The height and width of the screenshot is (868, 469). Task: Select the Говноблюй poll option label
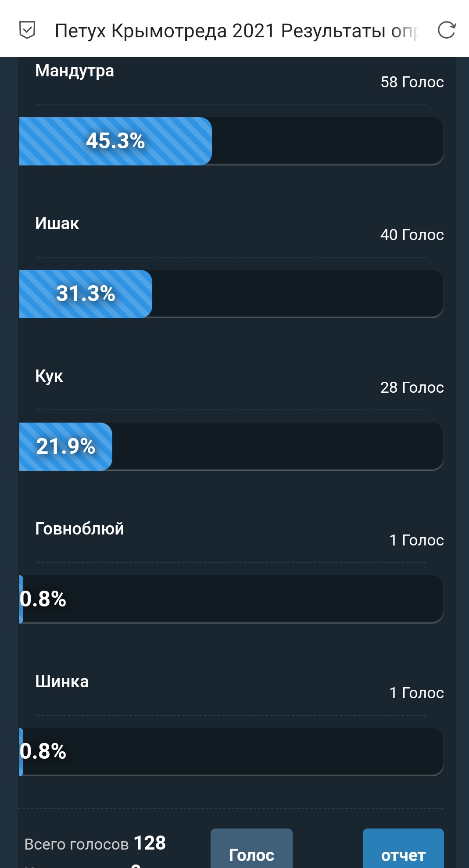pyautogui.click(x=79, y=529)
